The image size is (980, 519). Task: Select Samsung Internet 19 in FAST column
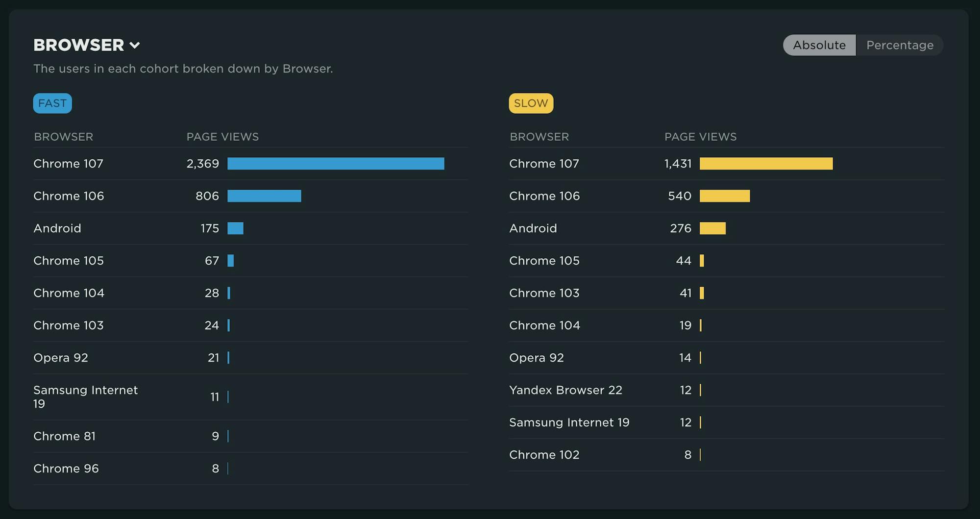(85, 397)
